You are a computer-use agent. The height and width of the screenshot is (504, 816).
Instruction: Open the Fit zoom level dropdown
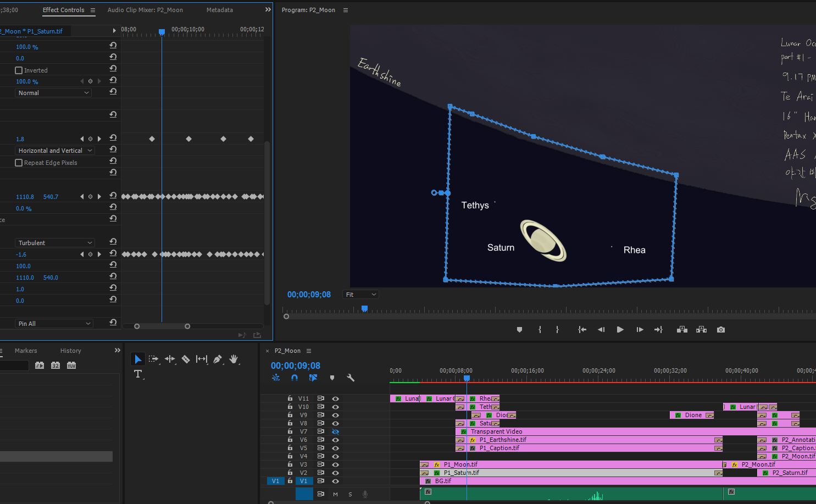[x=360, y=295]
